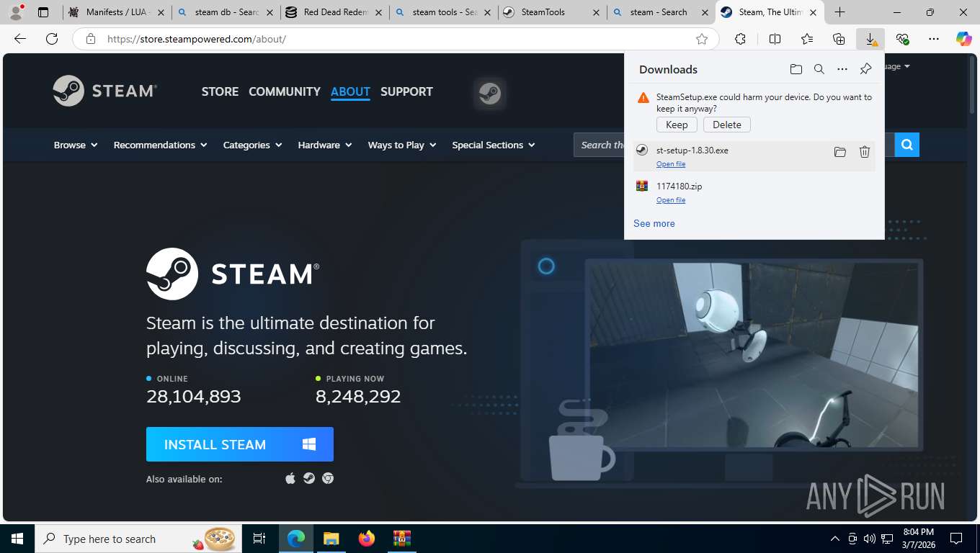
Task: Open the SUPPORT menu item
Action: point(406,91)
